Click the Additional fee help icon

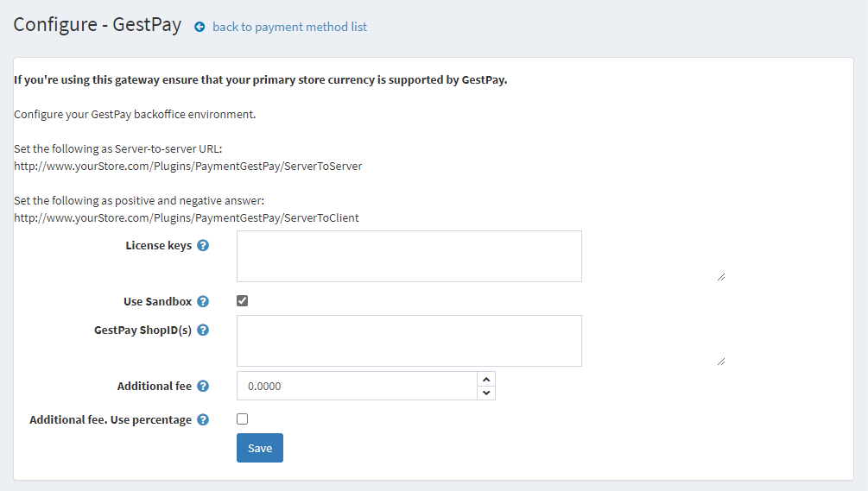203,387
